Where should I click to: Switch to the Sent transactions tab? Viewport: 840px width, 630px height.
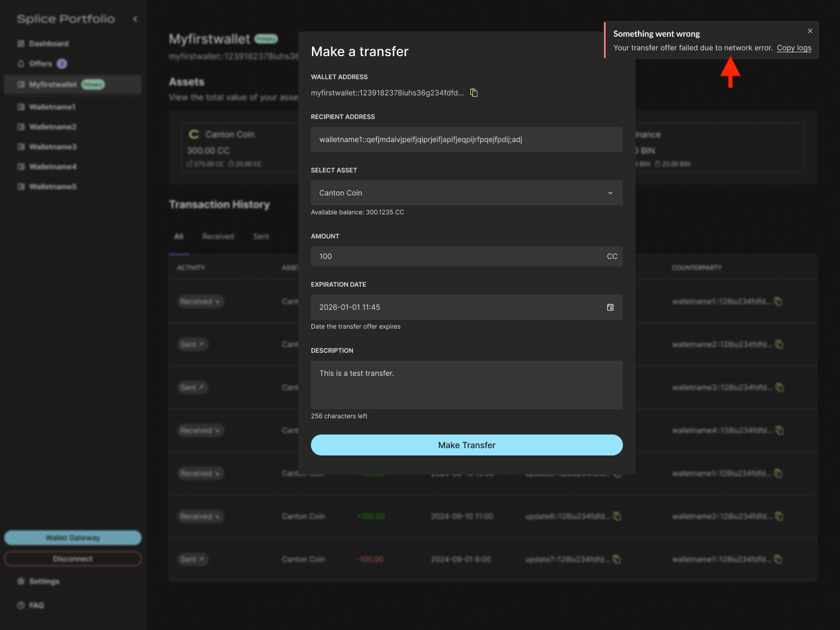261,236
